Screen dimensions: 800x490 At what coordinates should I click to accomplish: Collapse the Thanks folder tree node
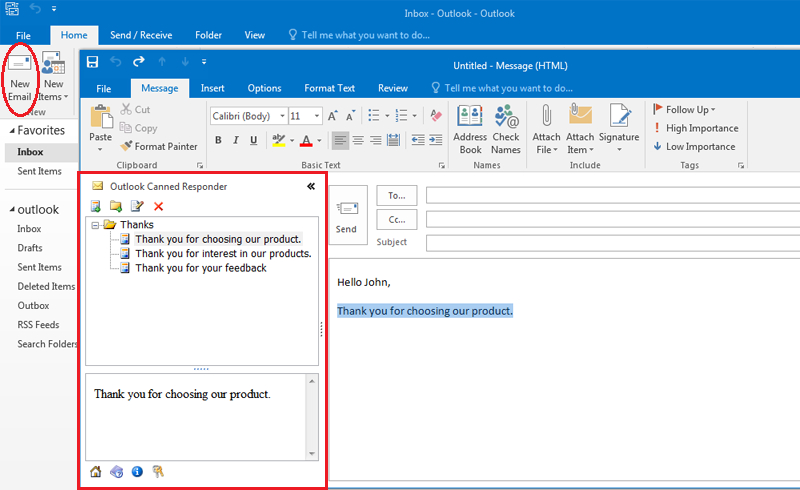(x=95, y=225)
